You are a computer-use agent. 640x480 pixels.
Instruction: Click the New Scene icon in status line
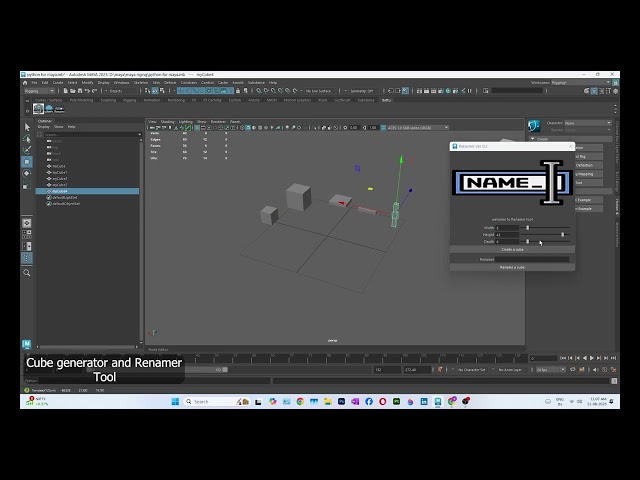65,91
